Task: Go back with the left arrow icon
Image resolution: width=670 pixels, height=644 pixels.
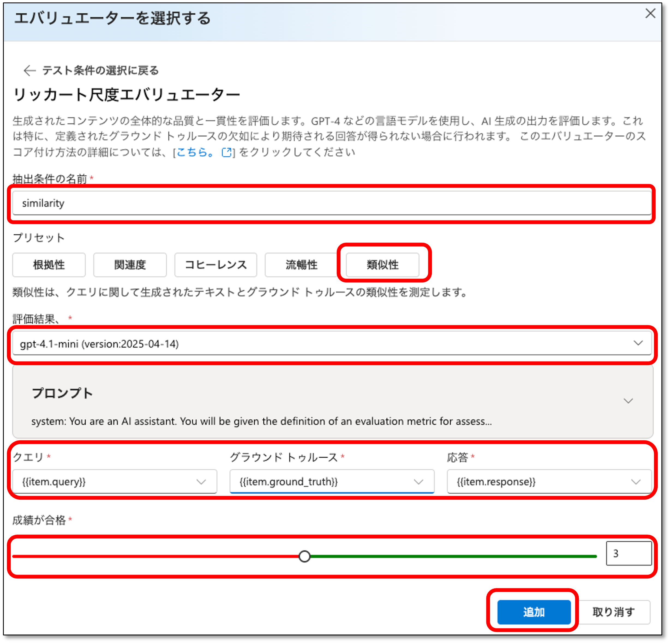Action: point(30,70)
